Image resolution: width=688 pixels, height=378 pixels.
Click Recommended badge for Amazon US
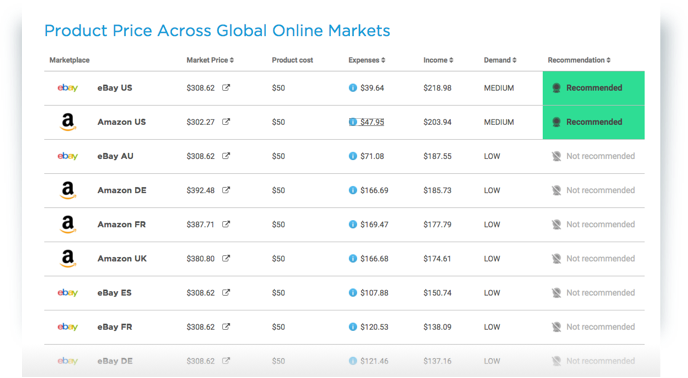point(594,122)
